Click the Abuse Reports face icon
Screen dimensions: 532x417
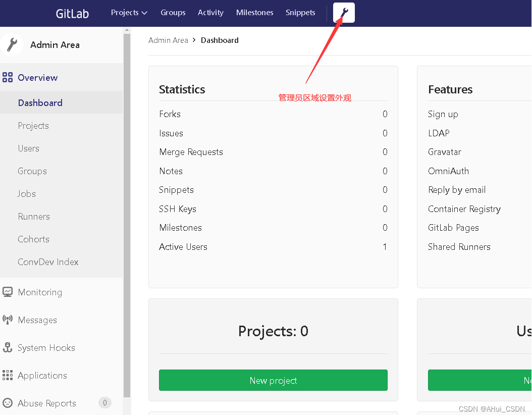(x=8, y=403)
